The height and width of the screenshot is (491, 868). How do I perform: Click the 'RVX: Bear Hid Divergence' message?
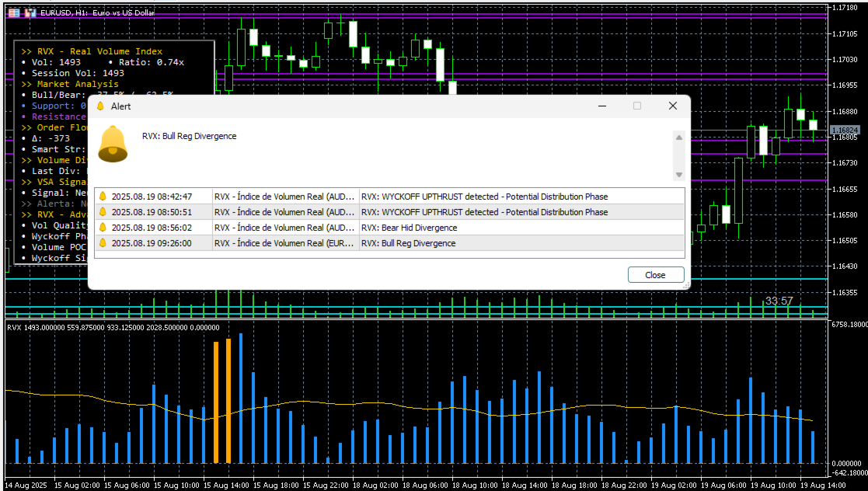pos(409,228)
